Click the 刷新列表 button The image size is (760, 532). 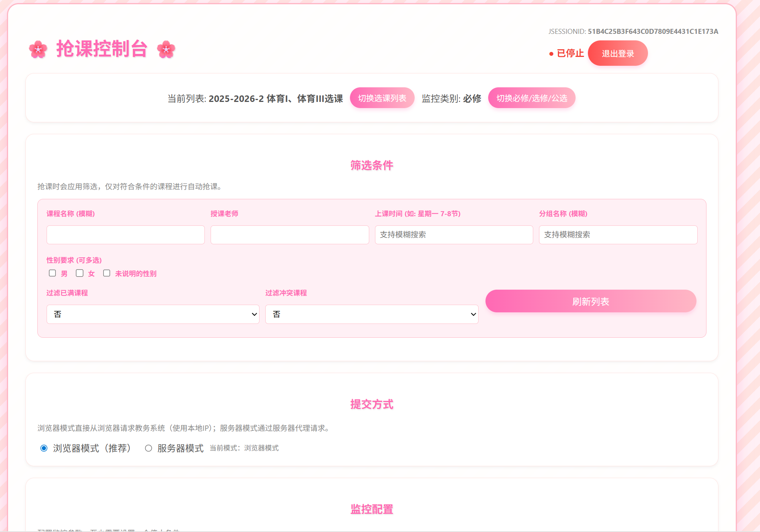591,301
